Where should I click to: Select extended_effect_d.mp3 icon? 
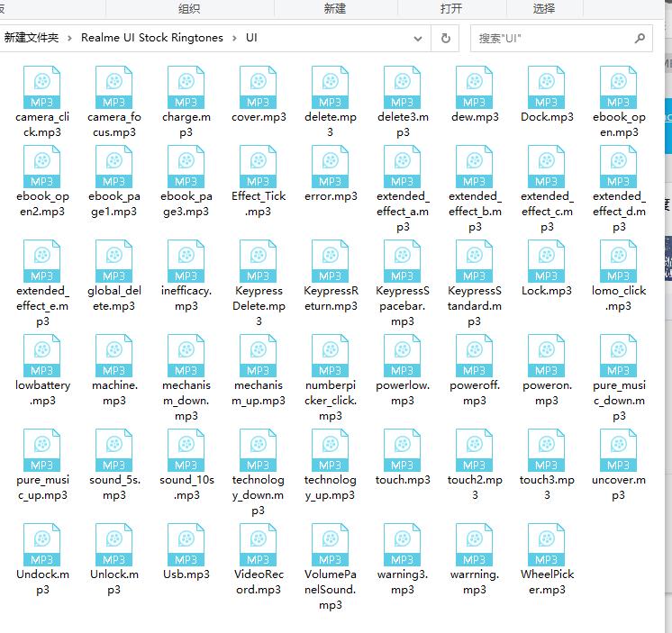click(x=618, y=167)
